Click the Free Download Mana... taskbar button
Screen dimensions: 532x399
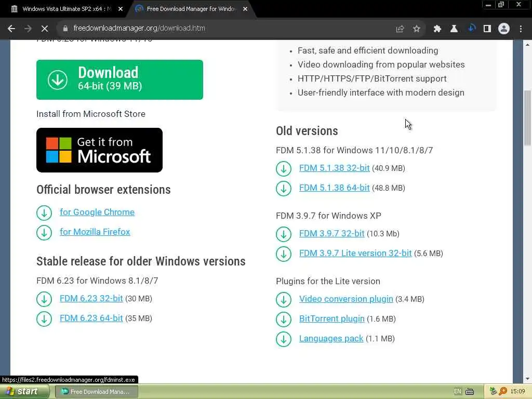96,392
